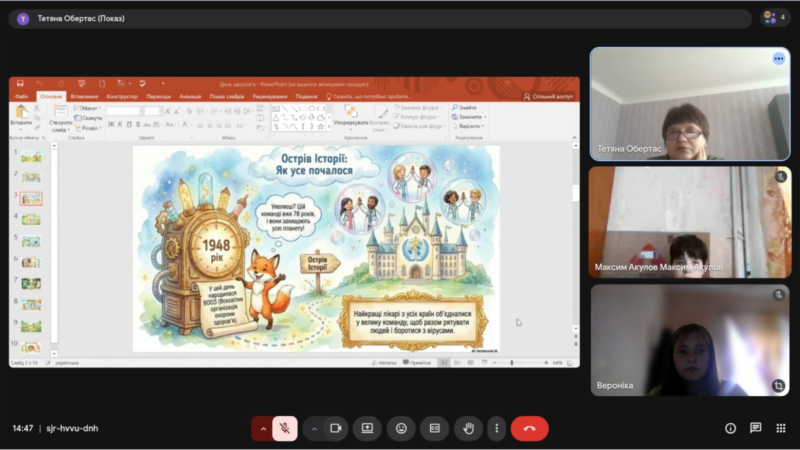Image resolution: width=800 pixels, height=450 pixels.
Task: Unmute the microphone in the call bar
Action: 285,428
